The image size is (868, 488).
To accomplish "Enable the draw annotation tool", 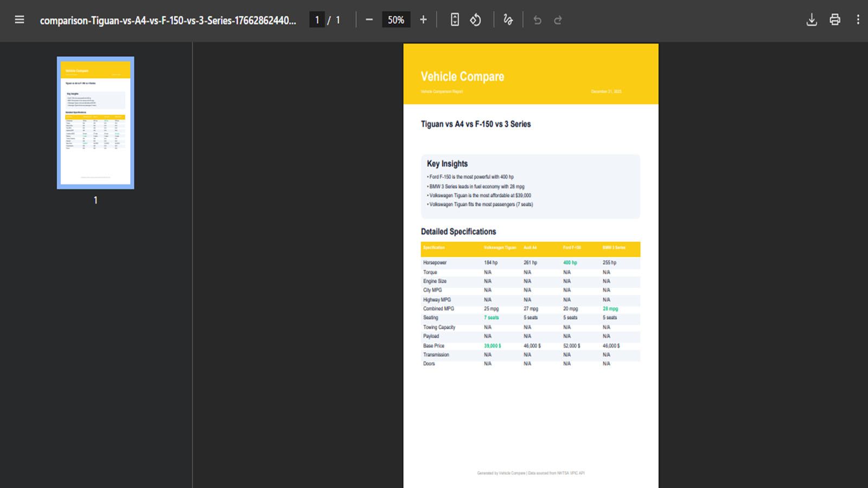I will tap(508, 20).
